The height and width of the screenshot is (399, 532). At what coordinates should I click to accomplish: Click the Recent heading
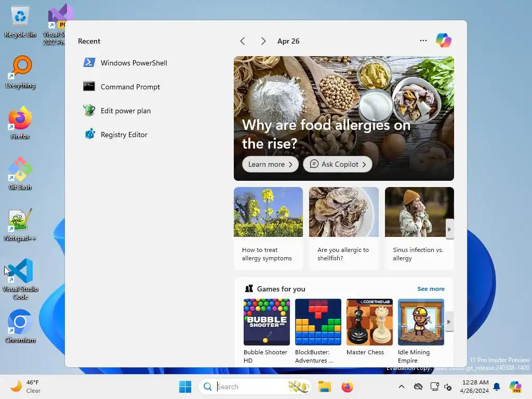[x=89, y=41]
